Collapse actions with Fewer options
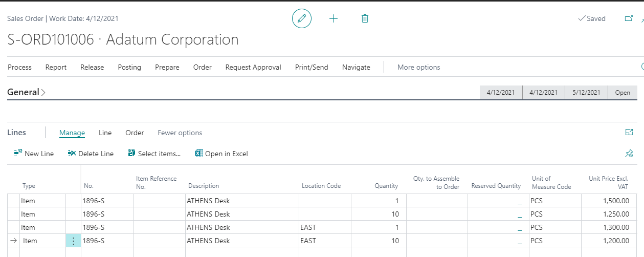 tap(180, 133)
